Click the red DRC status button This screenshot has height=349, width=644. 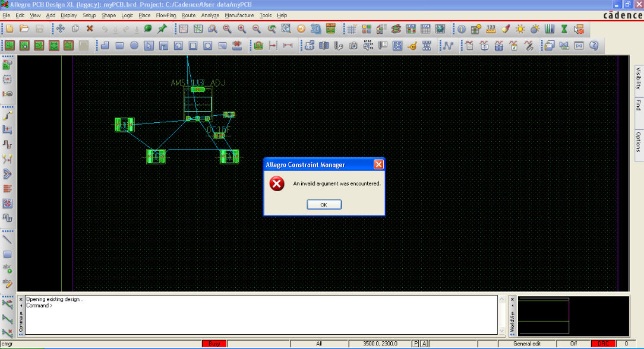[603, 344]
